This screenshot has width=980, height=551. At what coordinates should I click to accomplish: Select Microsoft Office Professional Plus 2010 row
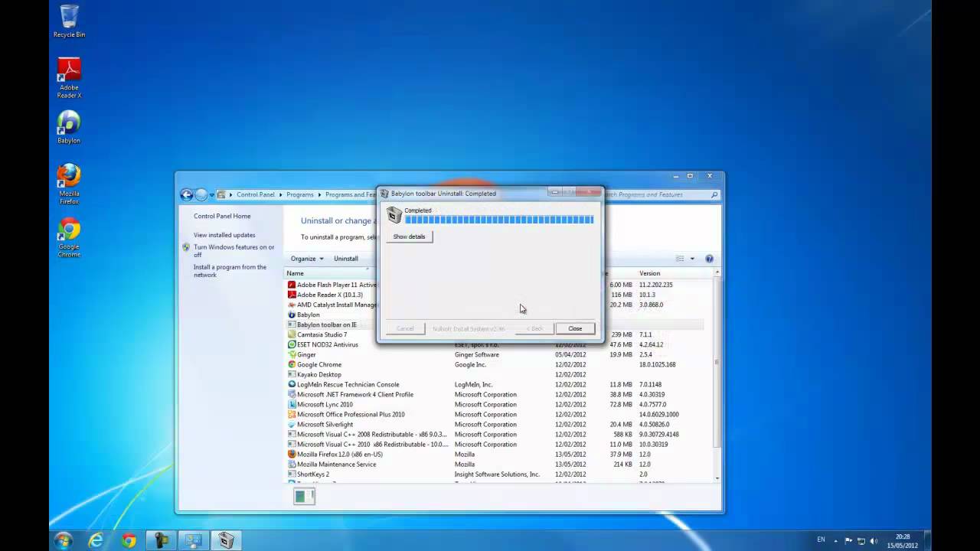coord(495,414)
